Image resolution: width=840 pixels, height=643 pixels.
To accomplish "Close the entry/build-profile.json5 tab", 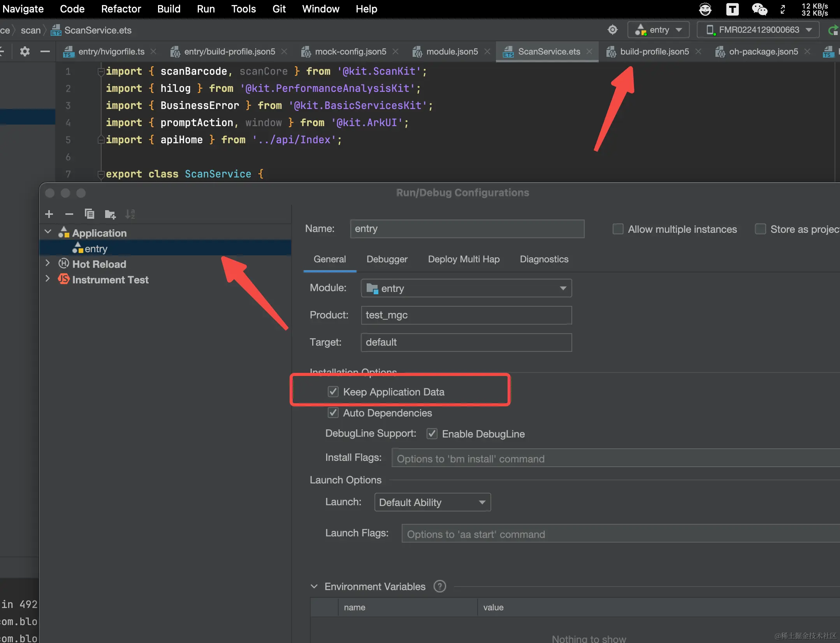I will (x=284, y=51).
